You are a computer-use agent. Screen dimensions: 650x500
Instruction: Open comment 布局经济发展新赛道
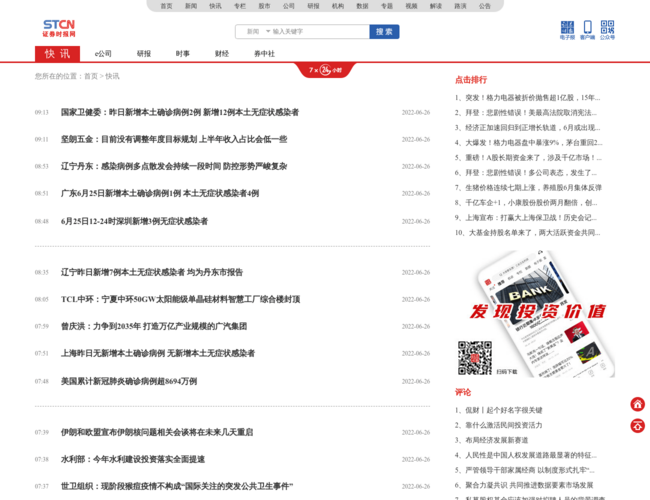(x=491, y=440)
